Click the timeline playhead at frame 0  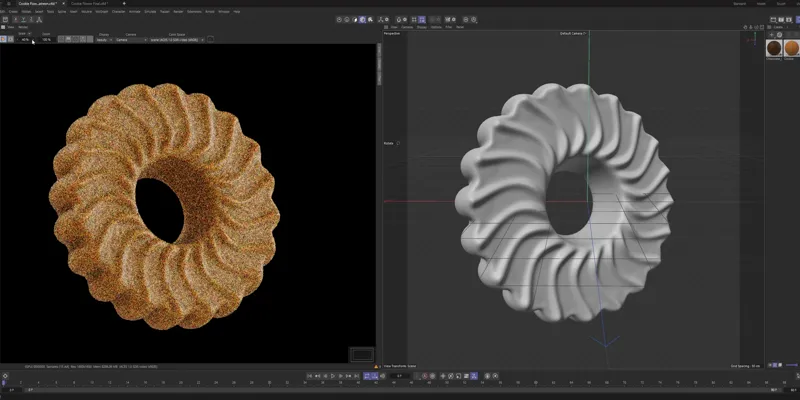4,382
